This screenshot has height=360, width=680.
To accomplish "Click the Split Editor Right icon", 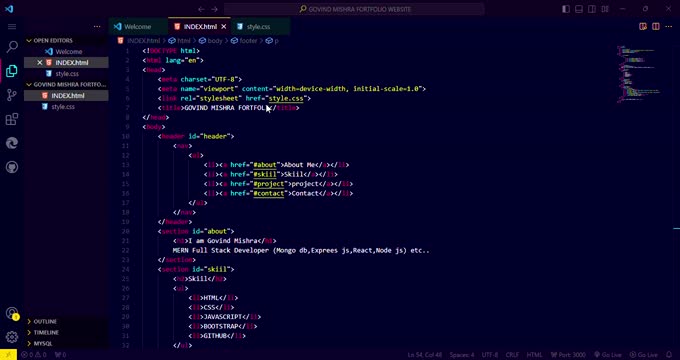I will [656, 26].
